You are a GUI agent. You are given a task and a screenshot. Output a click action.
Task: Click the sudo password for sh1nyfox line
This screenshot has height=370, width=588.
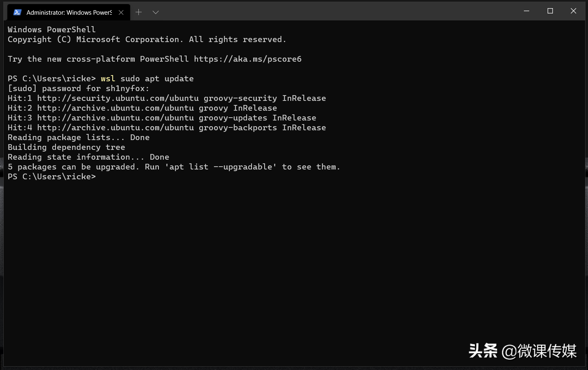(x=78, y=89)
